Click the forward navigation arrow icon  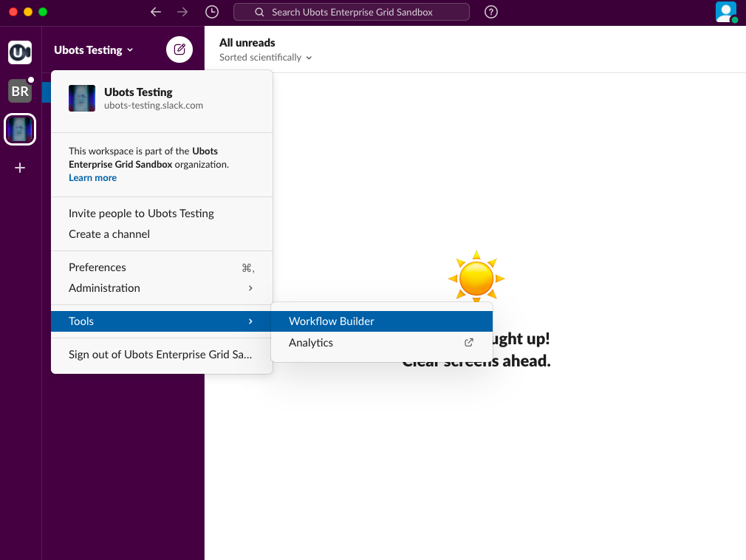pyautogui.click(x=182, y=12)
